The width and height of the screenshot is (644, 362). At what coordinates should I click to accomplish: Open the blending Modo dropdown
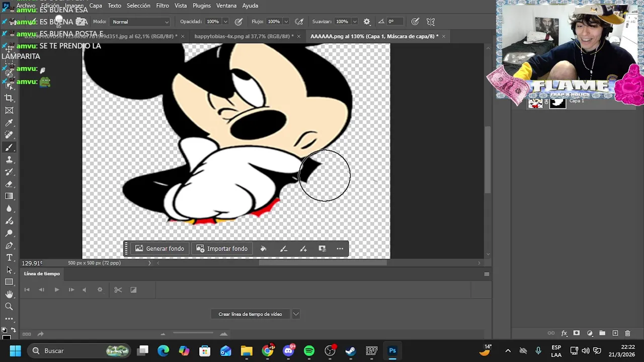coord(140,22)
